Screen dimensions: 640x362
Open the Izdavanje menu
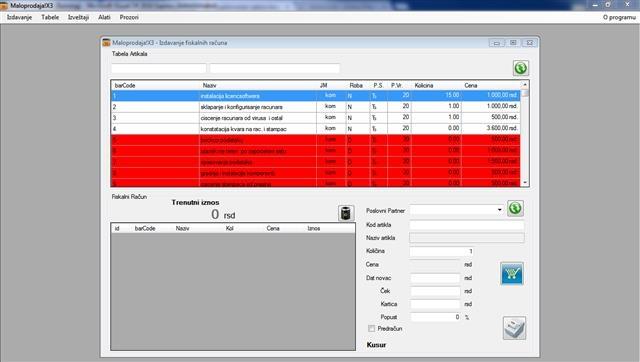pos(19,17)
